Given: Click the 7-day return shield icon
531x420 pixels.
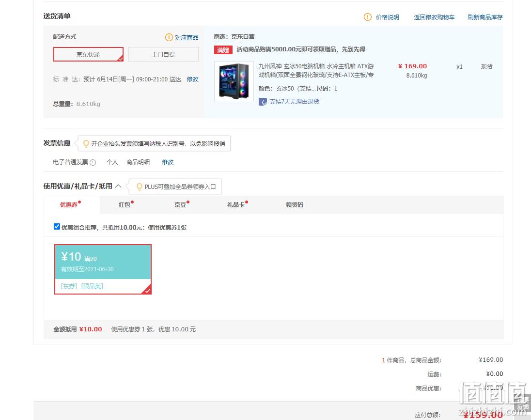Looking at the screenshot, I should 263,102.
